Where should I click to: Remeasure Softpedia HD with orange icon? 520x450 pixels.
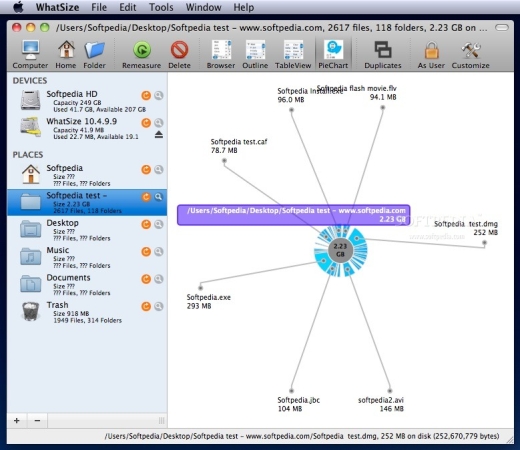(x=146, y=95)
